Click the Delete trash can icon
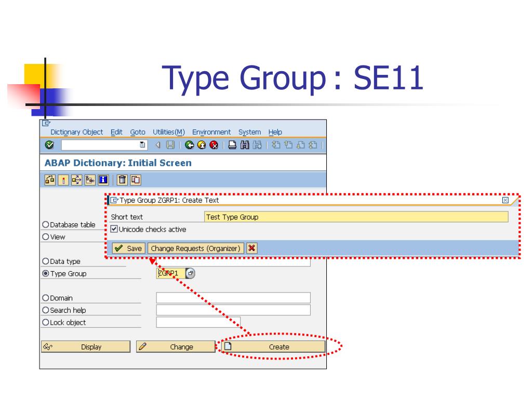The height and width of the screenshot is (399, 532). (x=122, y=180)
